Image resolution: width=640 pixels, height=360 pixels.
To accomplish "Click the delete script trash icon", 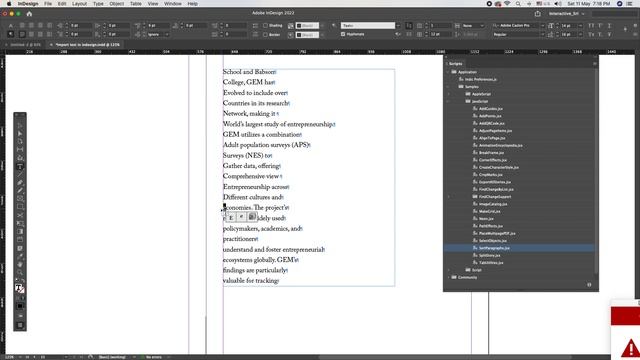I will pos(589,284).
